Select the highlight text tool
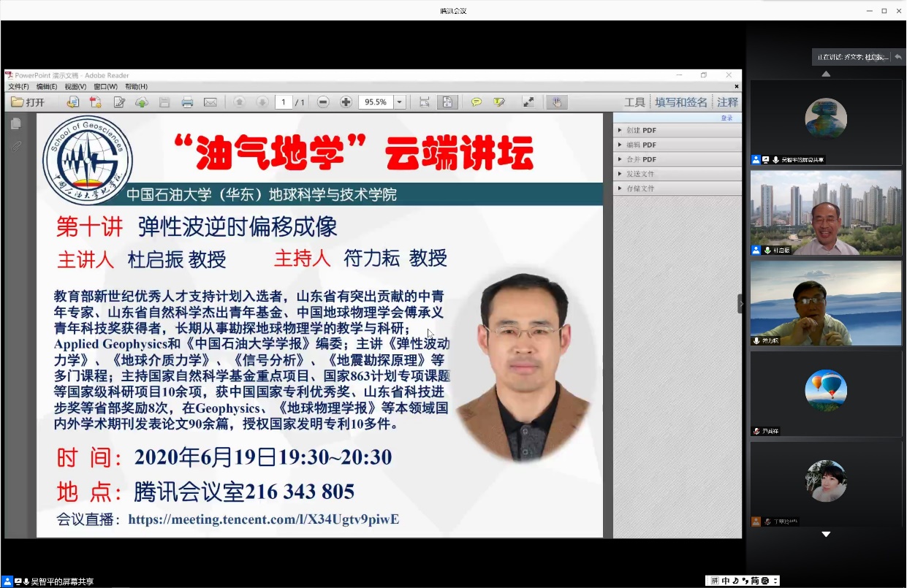The image size is (907, 588). (x=499, y=102)
